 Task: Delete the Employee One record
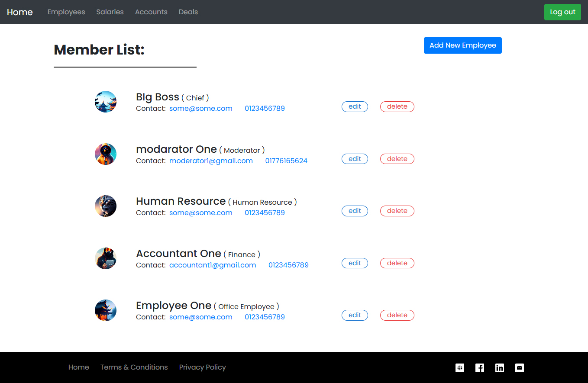point(397,315)
